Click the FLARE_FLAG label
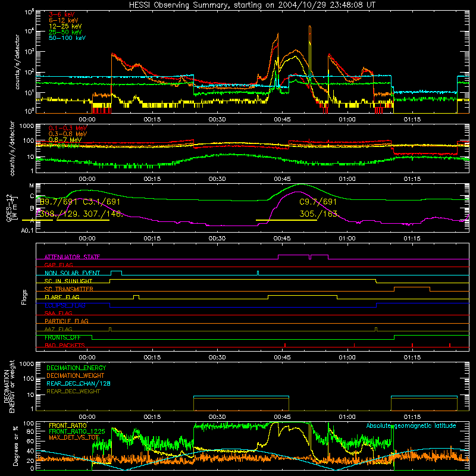 [x=62, y=297]
